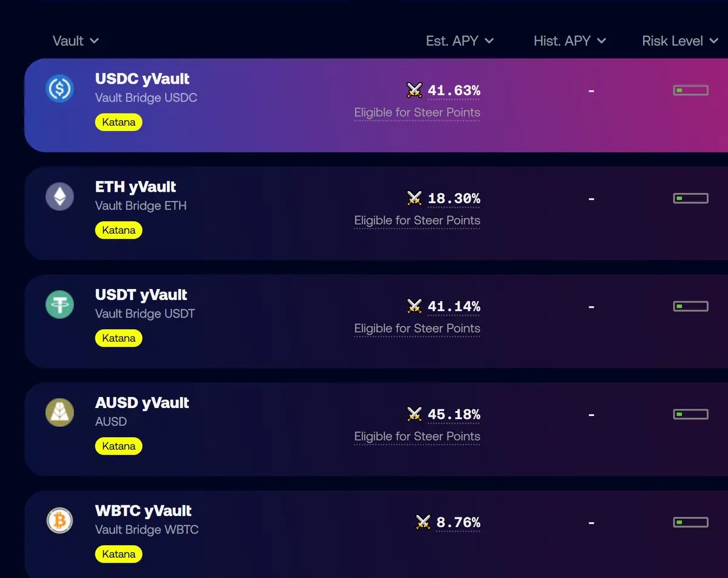Click Katana tag on WBTC yVault
The height and width of the screenshot is (578, 728).
click(x=119, y=554)
